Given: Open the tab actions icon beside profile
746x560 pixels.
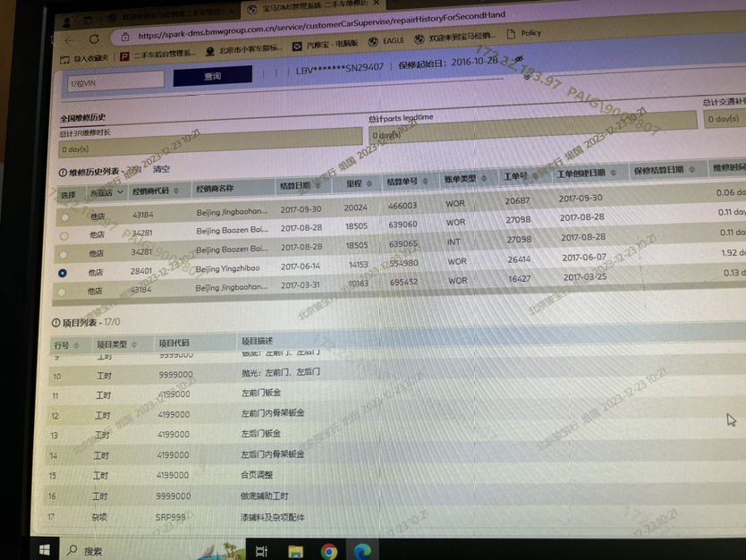Looking at the screenshot, I should (x=88, y=20).
